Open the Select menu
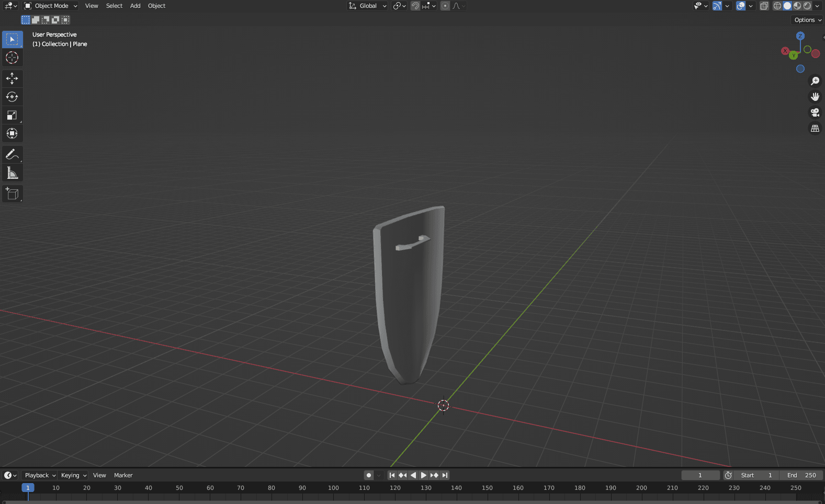The image size is (825, 504). (114, 6)
